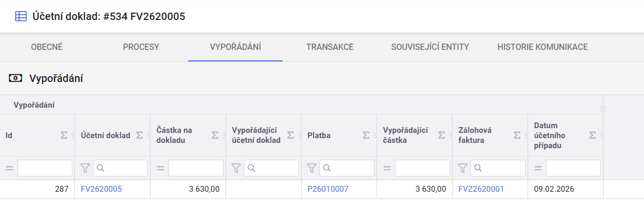Show the HISTORIE KOMUNIKACE tab
Viewport: 644px width, 208px height.
pyautogui.click(x=542, y=47)
